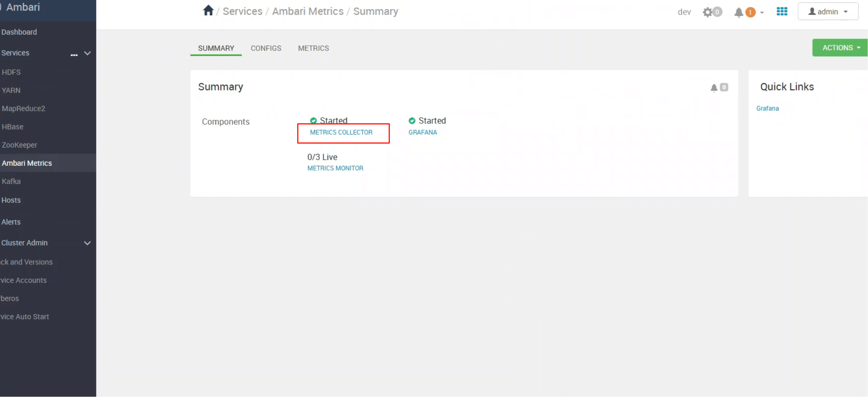This screenshot has height=397, width=868.
Task: Collapse the Services sidebar section chevron
Action: click(87, 53)
